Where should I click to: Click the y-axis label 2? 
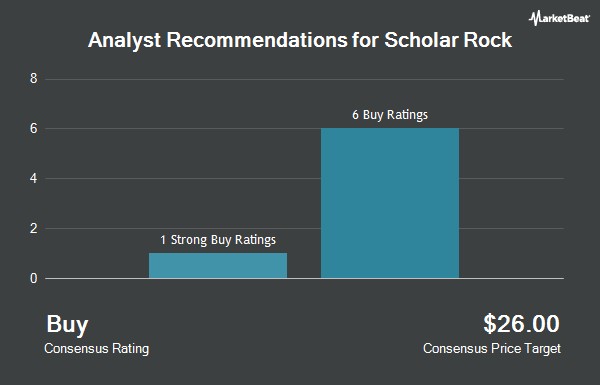[x=34, y=228]
